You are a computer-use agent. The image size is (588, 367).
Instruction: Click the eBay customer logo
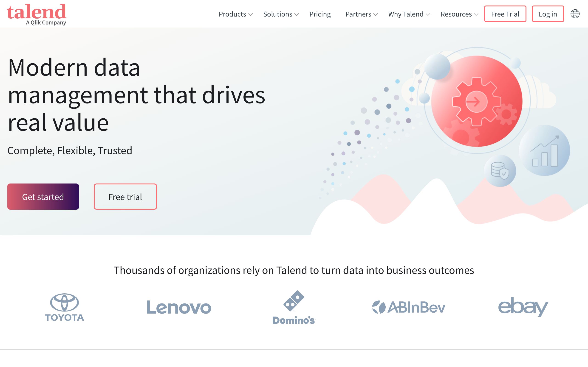tap(523, 307)
